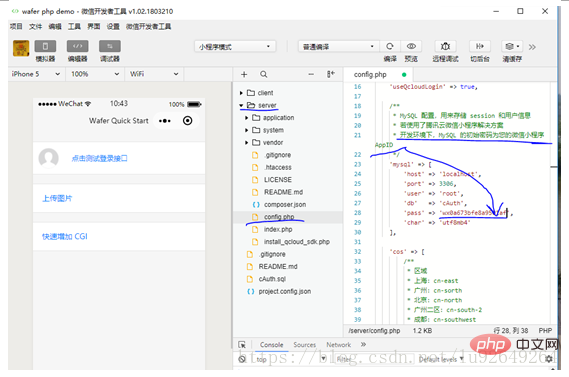Open the interface menu
Image resolution: width=569 pixels, height=377 pixels.
[x=94, y=26]
